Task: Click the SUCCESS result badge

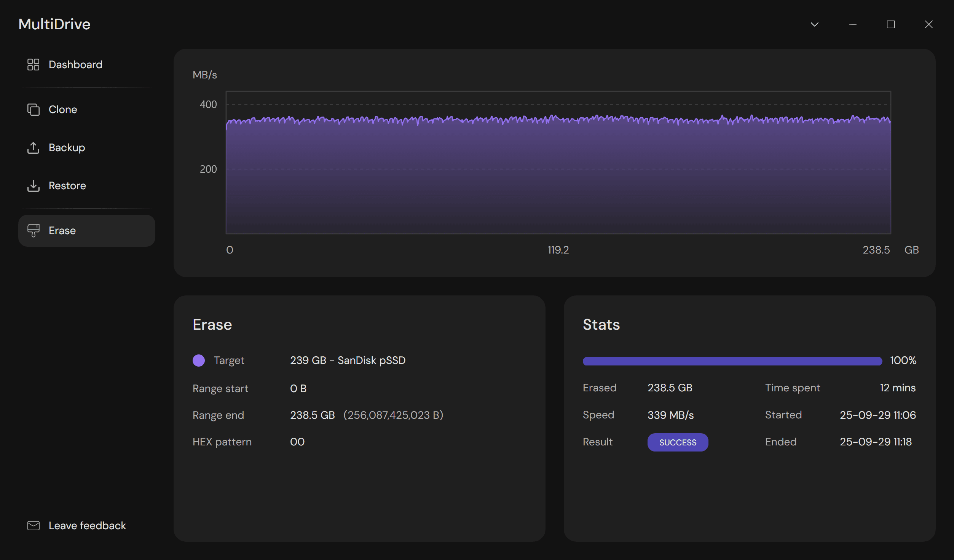Action: [x=678, y=442]
